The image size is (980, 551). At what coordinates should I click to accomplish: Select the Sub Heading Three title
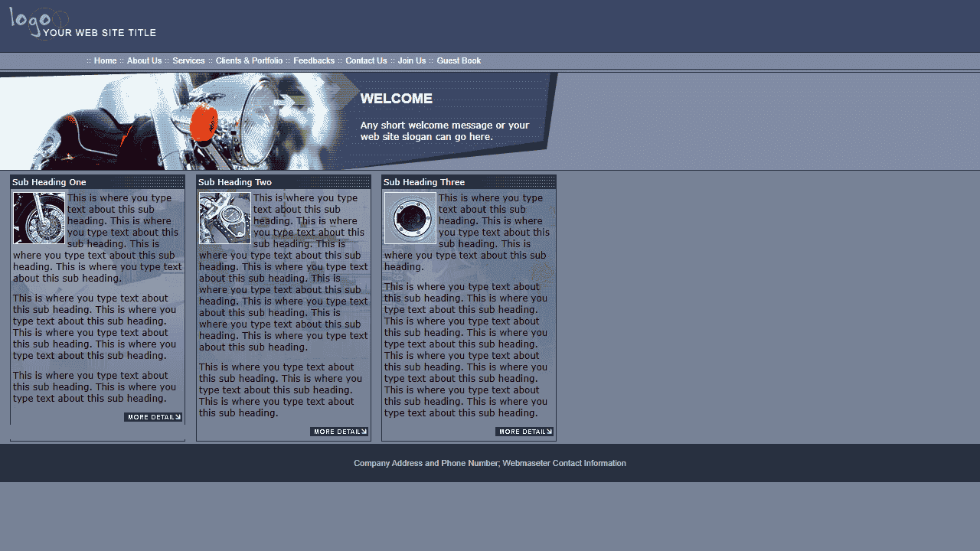coord(424,182)
